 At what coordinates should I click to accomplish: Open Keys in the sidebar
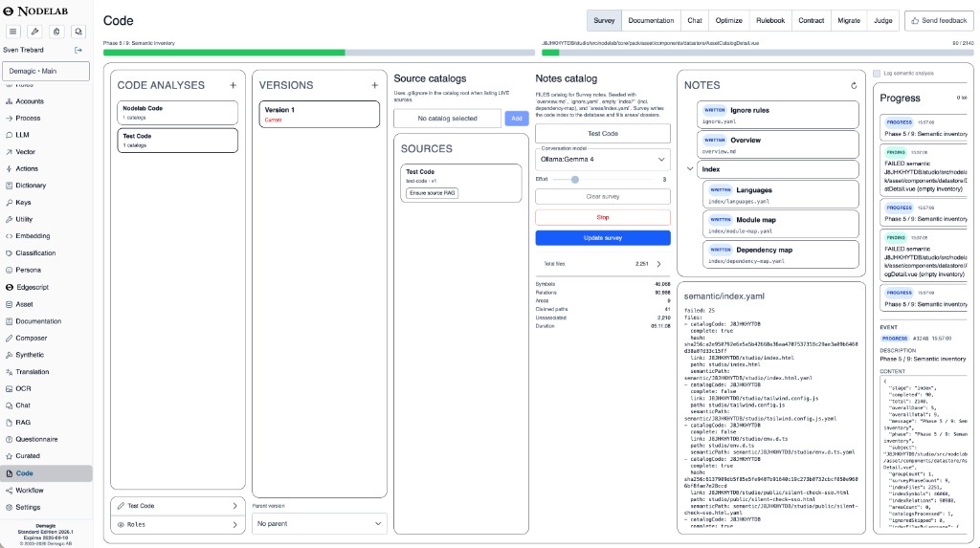(46, 203)
